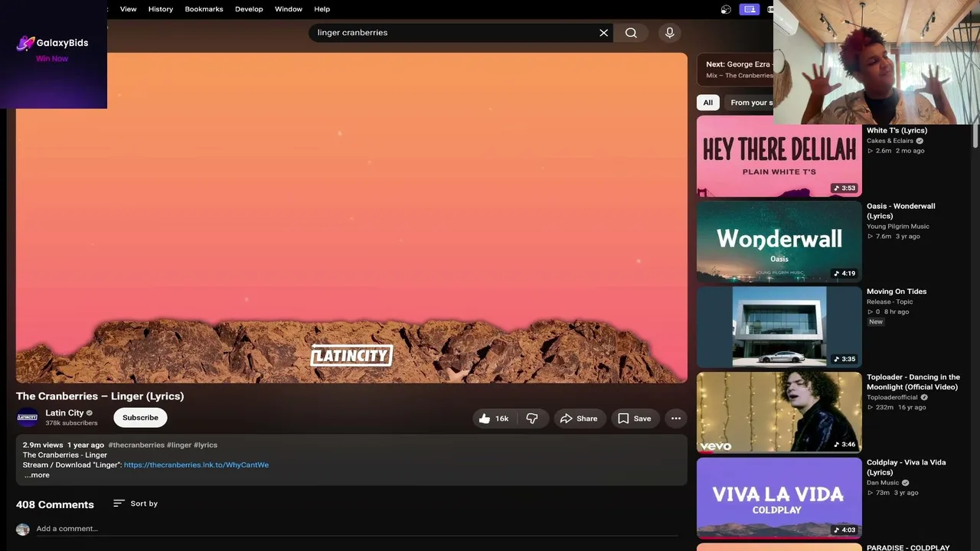The image size is (980, 551).
Task: Like the video with thumbs up icon
Action: coord(484,419)
